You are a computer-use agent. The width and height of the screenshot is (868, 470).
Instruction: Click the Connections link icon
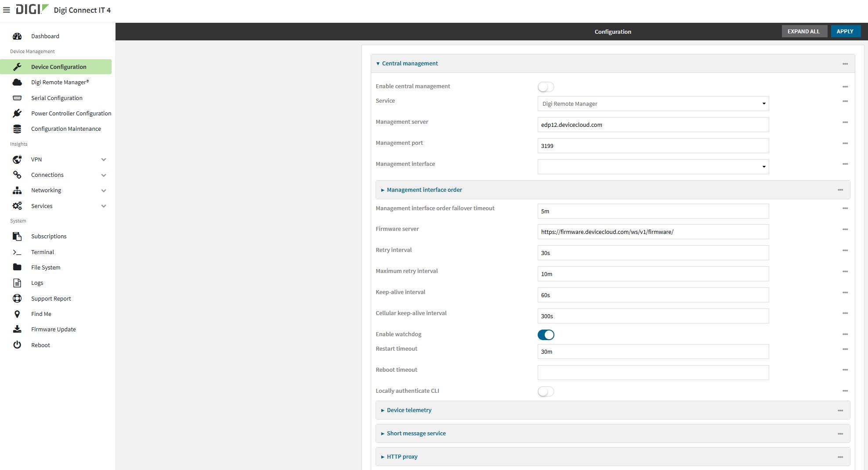click(x=17, y=175)
